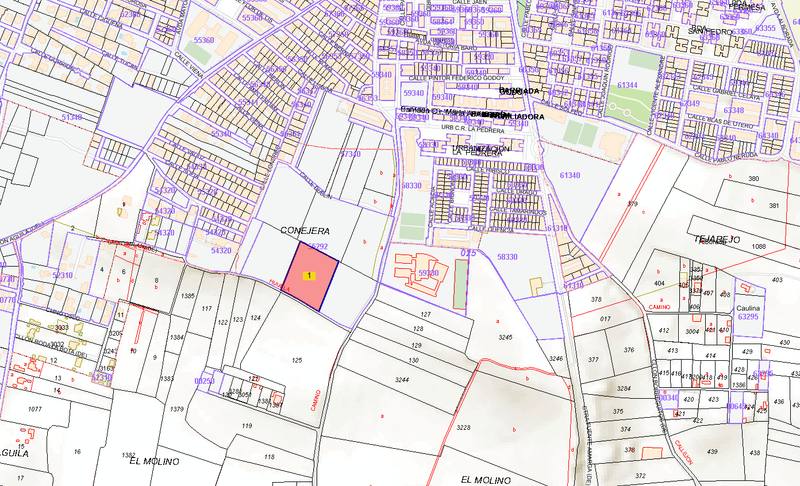Click urban block 51310

[71, 117]
